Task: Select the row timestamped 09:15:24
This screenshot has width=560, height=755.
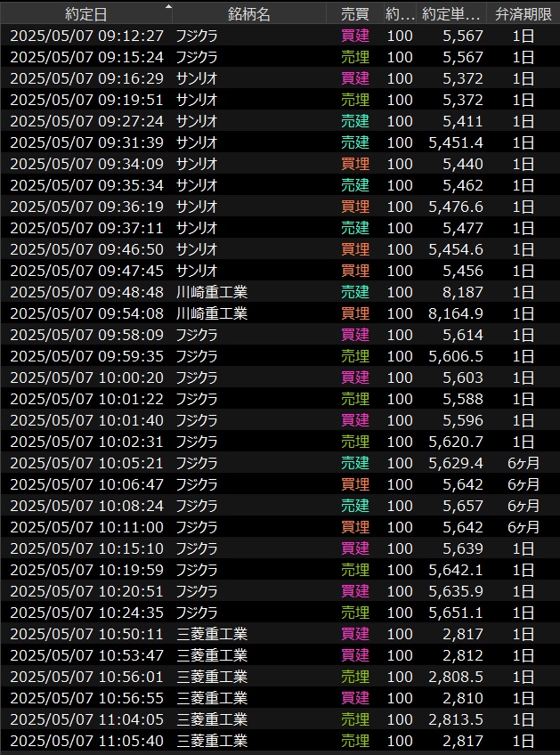Action: (x=280, y=57)
